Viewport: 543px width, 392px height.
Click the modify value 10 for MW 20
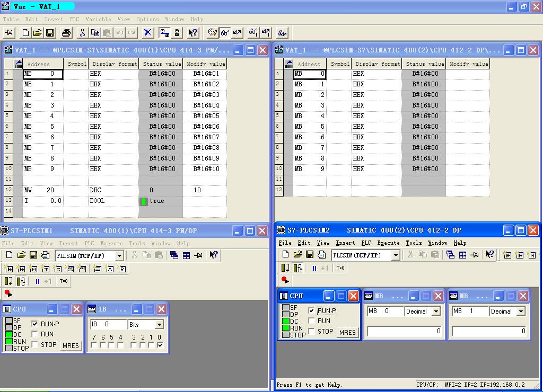tap(205, 190)
